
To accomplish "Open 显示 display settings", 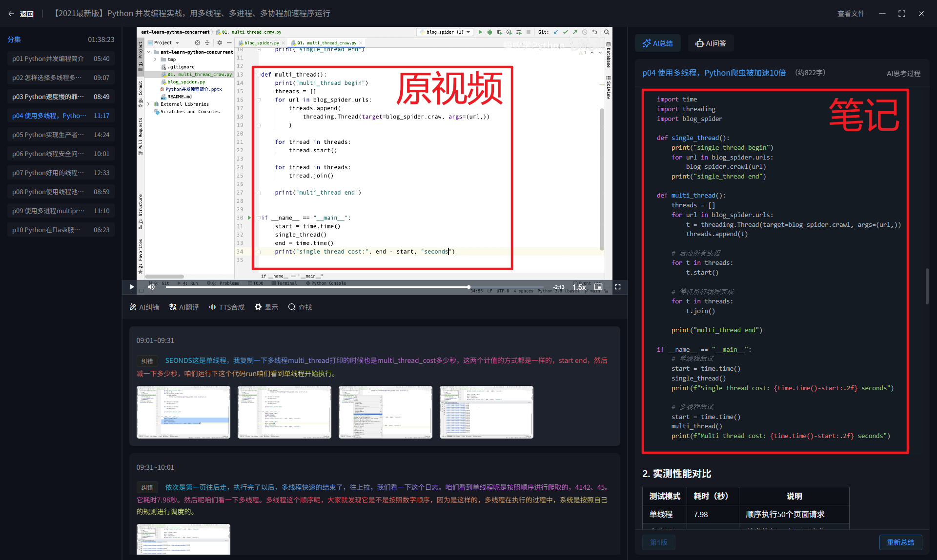I will coord(266,307).
